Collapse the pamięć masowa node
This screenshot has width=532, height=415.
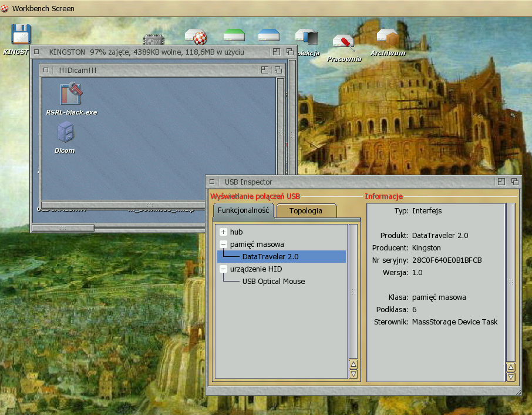click(223, 244)
